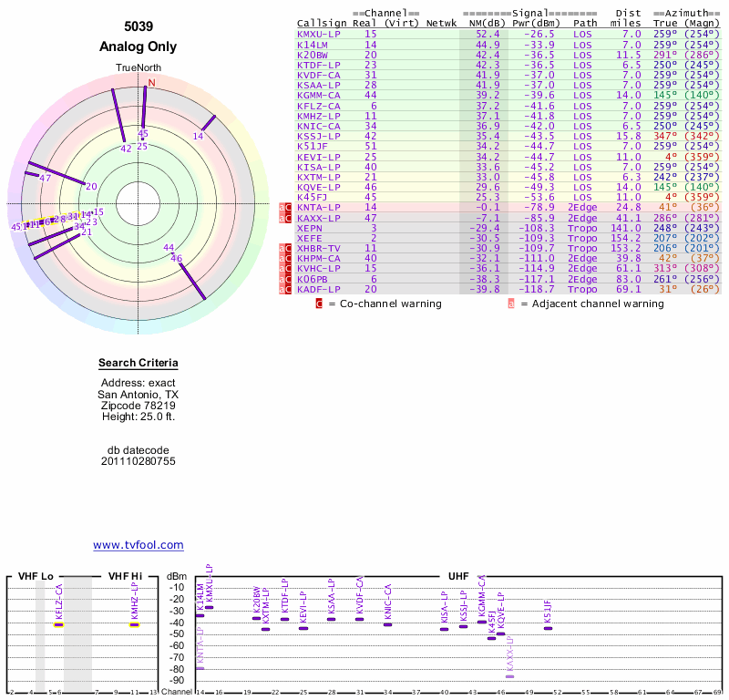The image size is (729, 700).
Task: Open the www.tvfool.com link
Action: click(138, 545)
